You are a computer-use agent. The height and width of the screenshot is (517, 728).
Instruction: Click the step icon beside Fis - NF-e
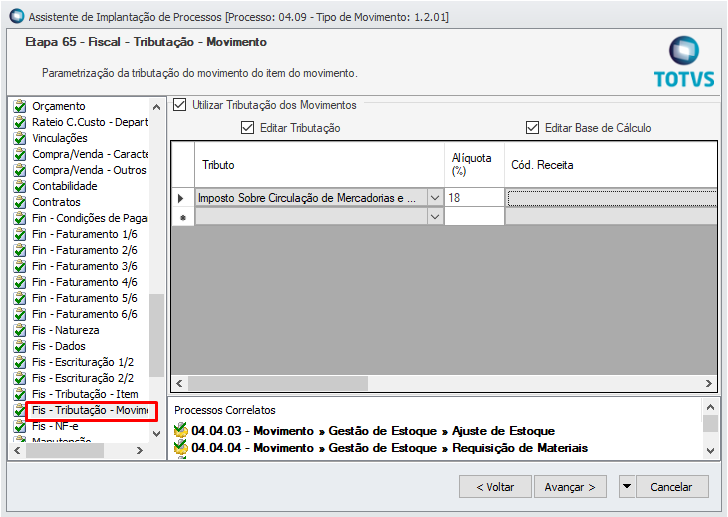click(20, 426)
